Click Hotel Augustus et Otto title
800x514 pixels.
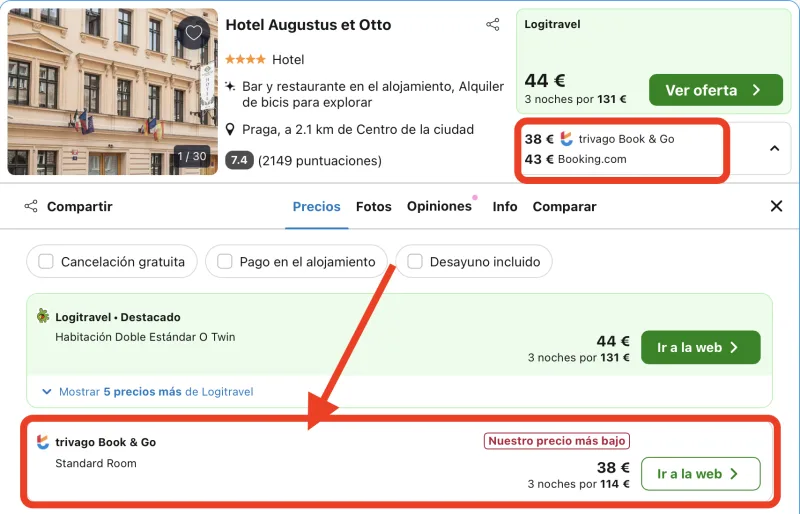[308, 25]
